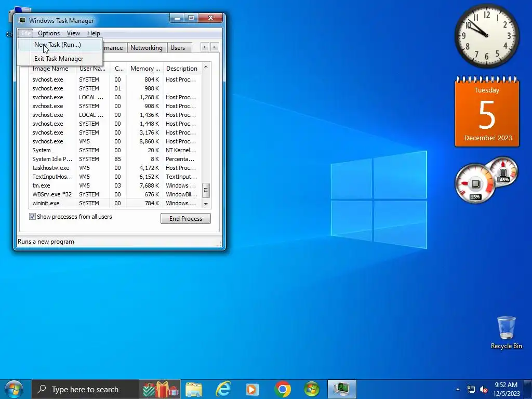The height and width of the screenshot is (399, 532).
Task: Maximize the Windows Task Manager window
Action: [191, 18]
